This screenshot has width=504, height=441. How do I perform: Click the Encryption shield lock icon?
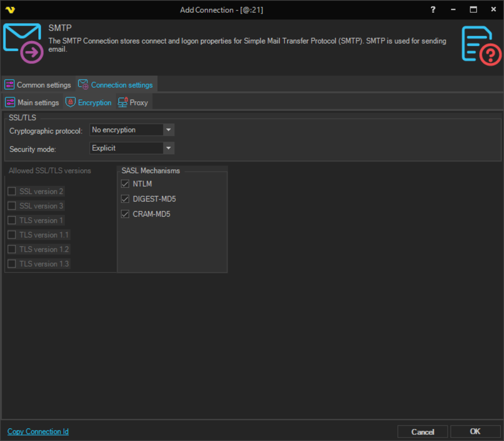71,102
